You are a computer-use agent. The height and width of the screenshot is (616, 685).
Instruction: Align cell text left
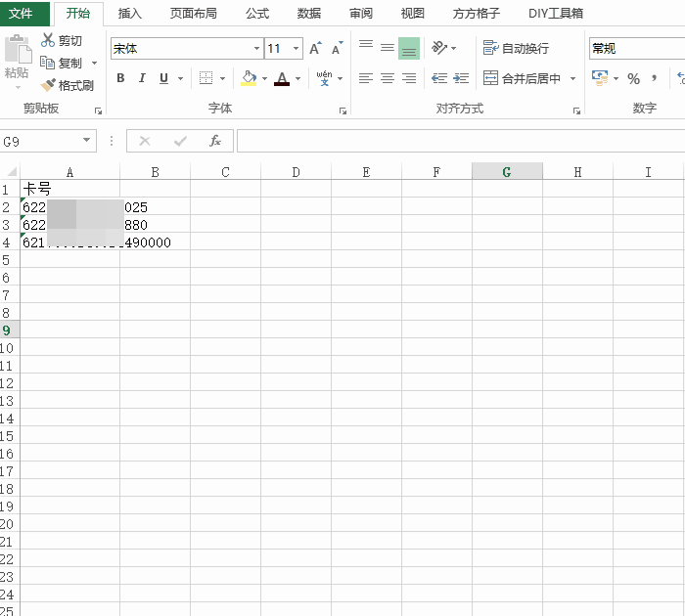tap(366, 78)
